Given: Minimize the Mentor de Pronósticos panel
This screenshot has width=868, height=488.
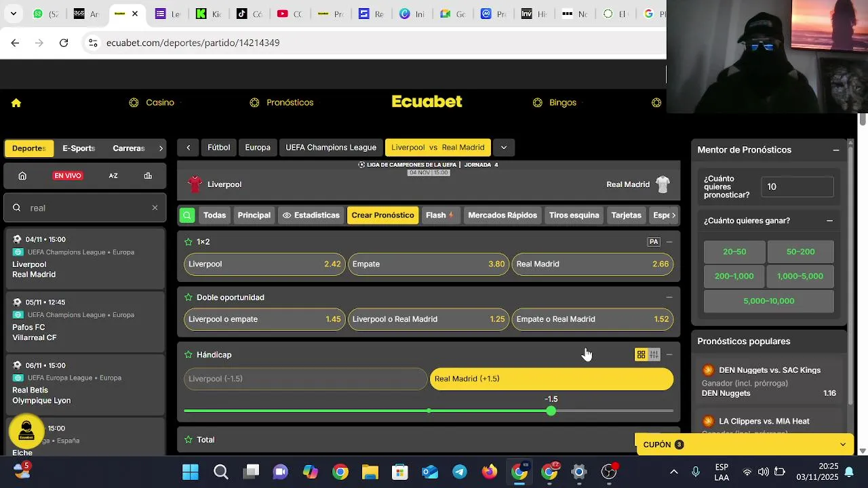Looking at the screenshot, I should pos(836,150).
